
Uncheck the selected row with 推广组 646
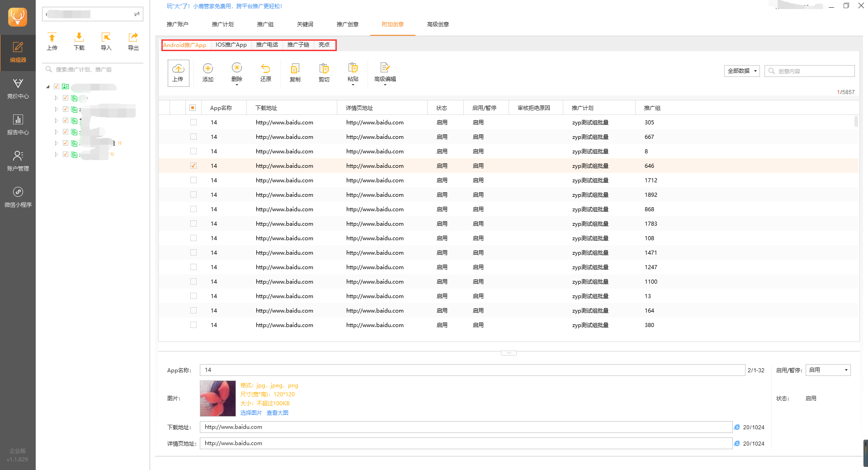coord(193,166)
